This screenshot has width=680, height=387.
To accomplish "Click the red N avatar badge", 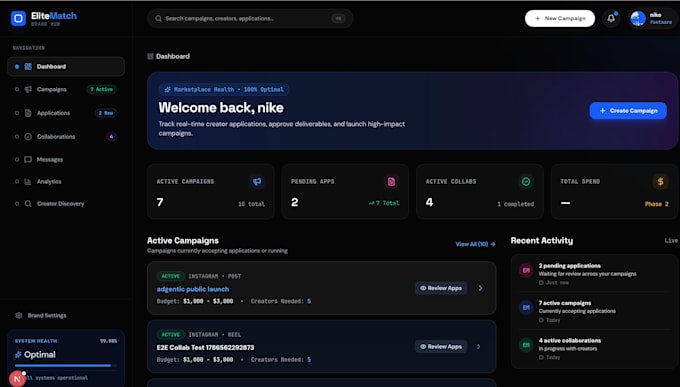I will point(17,379).
